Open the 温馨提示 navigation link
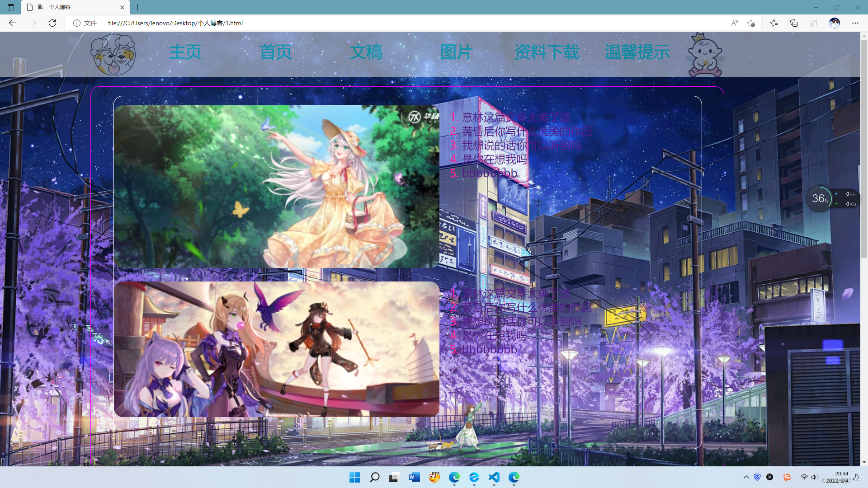Image resolution: width=868 pixels, height=488 pixels. tap(637, 52)
